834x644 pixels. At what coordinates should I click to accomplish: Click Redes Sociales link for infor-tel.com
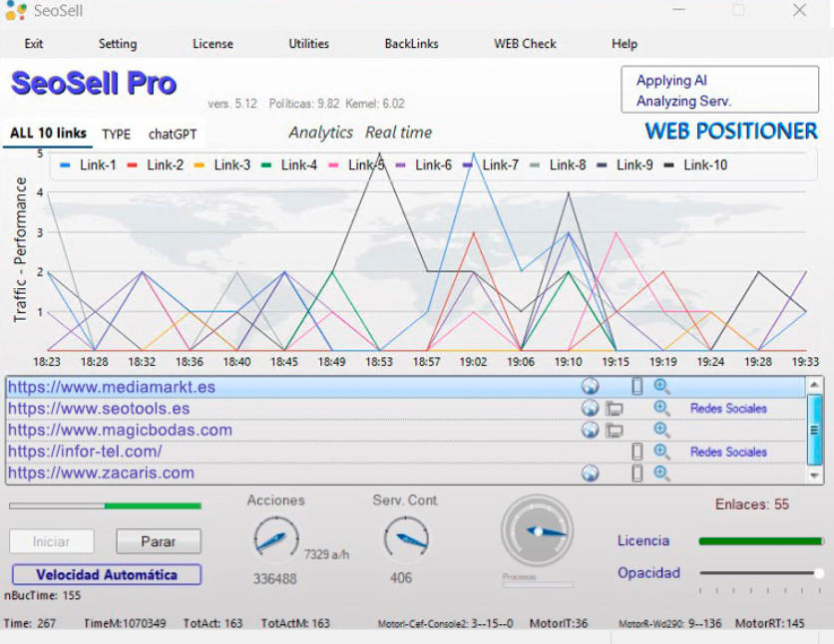[728, 453]
